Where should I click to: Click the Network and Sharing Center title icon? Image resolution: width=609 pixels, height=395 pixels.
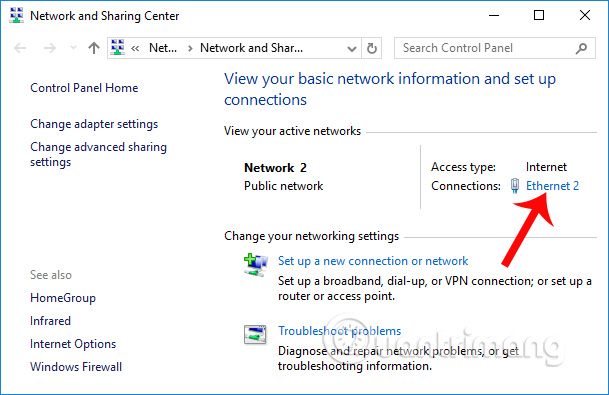pos(16,16)
